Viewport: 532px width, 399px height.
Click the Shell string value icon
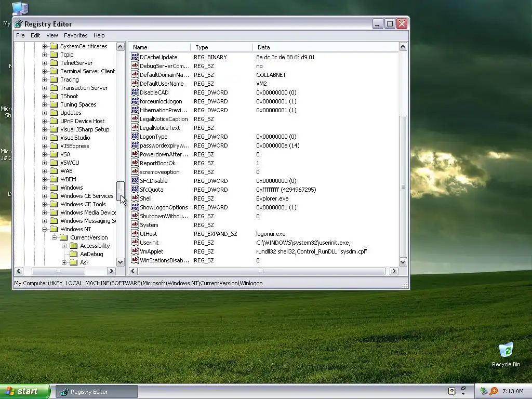coord(135,198)
